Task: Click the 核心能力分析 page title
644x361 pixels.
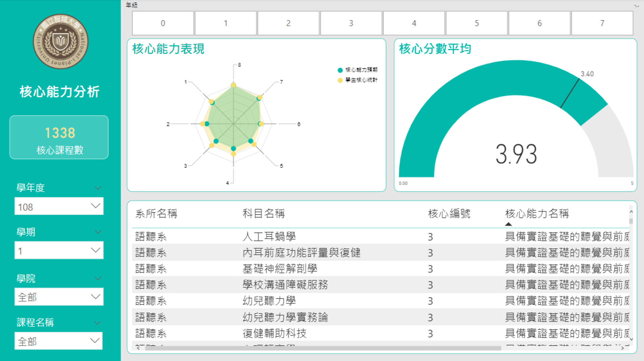Action: click(60, 92)
